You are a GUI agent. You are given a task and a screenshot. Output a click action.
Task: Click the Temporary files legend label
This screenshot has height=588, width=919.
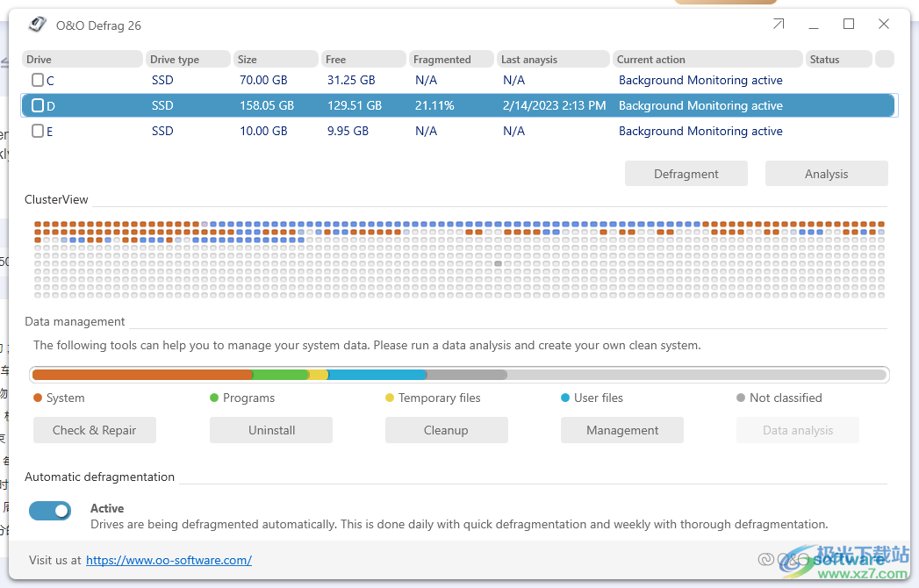tap(439, 398)
